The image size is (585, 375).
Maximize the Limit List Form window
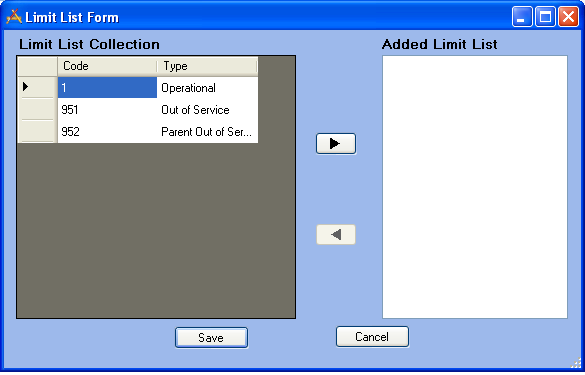(545, 16)
